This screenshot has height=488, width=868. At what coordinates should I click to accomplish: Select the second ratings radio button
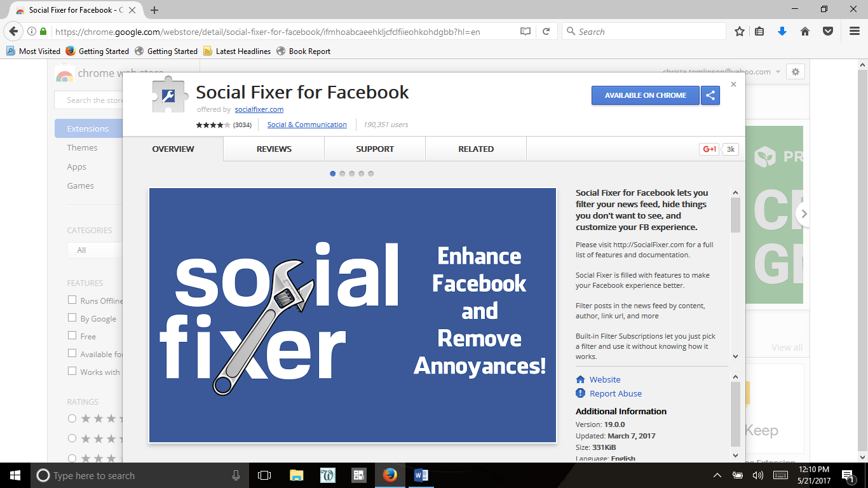tap(72, 438)
